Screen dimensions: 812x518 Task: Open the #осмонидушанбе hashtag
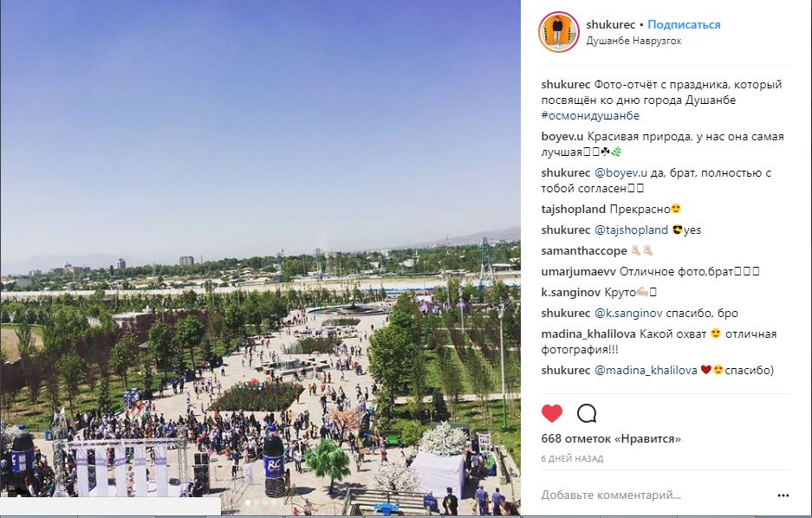coord(590,116)
